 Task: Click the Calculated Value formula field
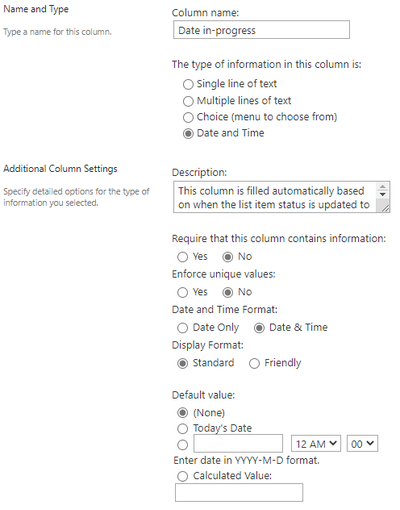point(239,492)
